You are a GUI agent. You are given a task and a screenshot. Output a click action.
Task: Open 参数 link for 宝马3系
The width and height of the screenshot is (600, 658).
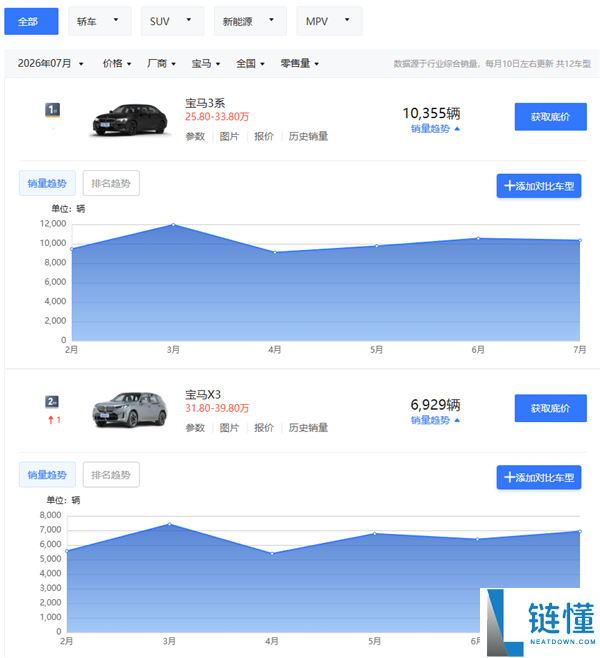[195, 136]
